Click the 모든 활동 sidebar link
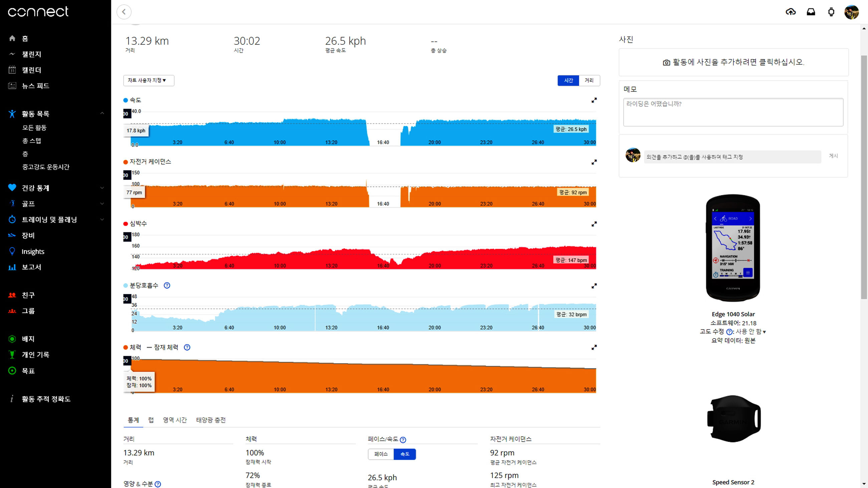The image size is (868, 488). 34,128
